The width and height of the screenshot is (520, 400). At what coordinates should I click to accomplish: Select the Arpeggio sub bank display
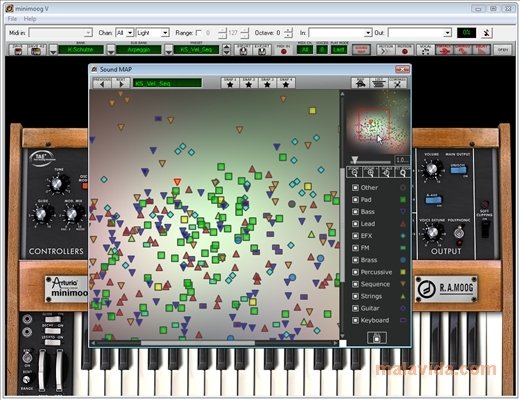pyautogui.click(x=139, y=50)
